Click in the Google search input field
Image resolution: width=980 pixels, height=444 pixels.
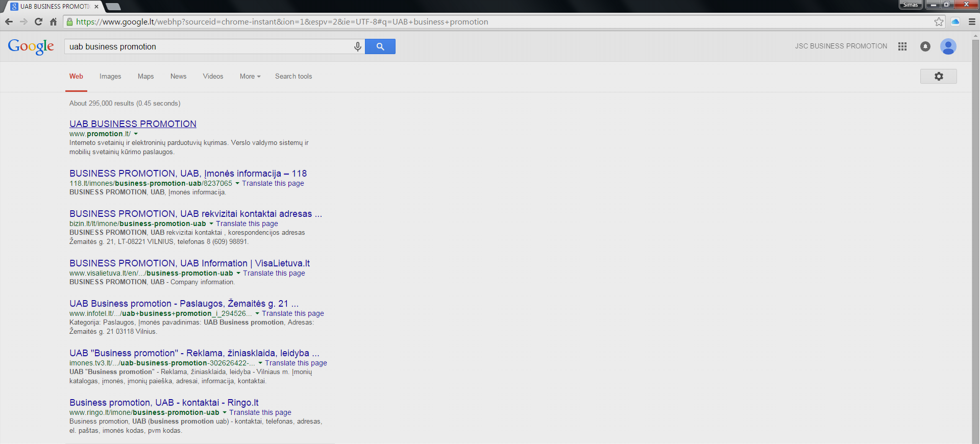click(x=209, y=46)
